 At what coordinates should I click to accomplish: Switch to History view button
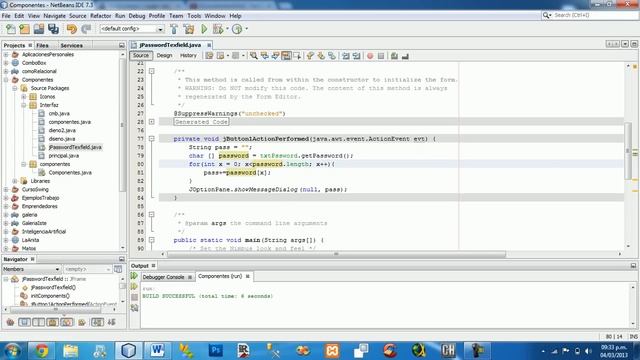click(x=188, y=56)
